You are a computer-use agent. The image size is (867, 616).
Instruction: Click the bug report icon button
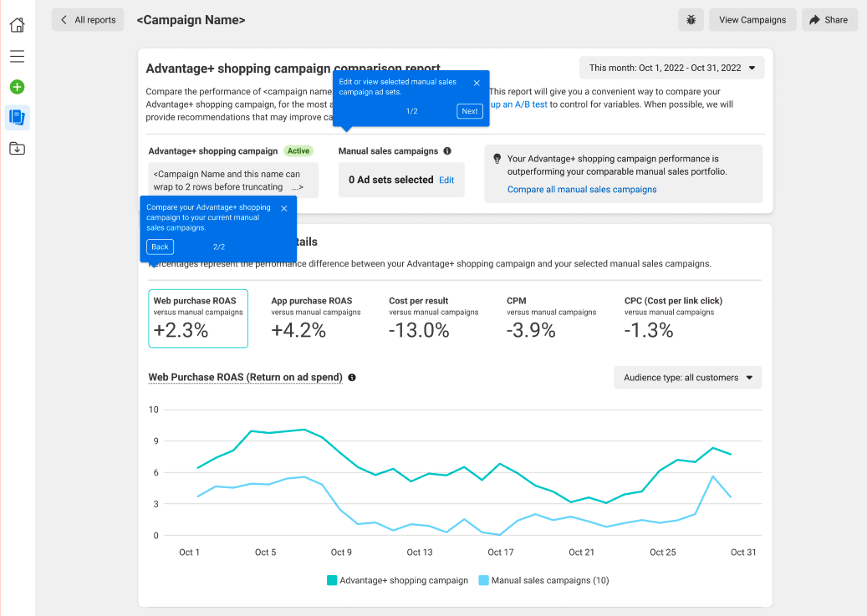[x=691, y=20]
